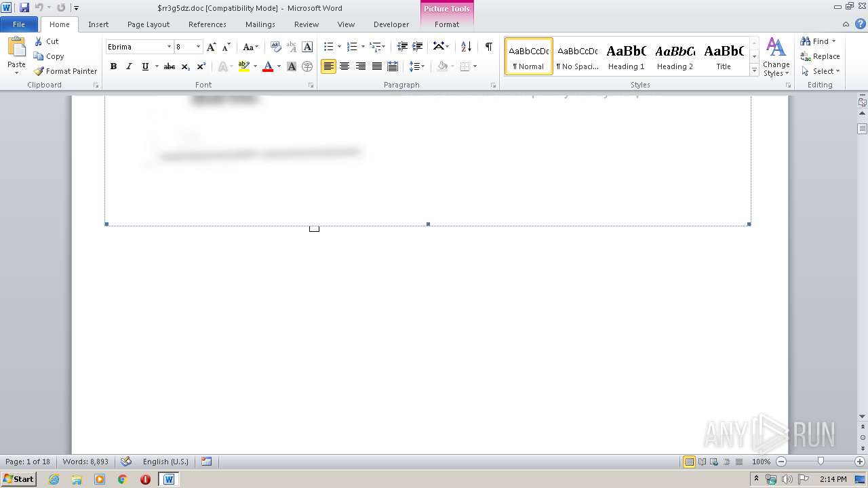Image resolution: width=868 pixels, height=488 pixels.
Task: Click the font color button
Action: pyautogui.click(x=268, y=66)
